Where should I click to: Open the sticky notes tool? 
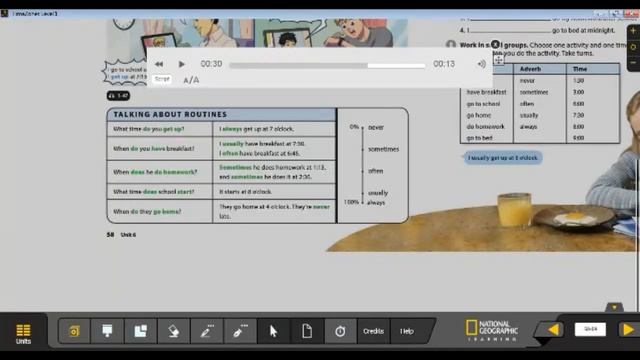pos(140,331)
